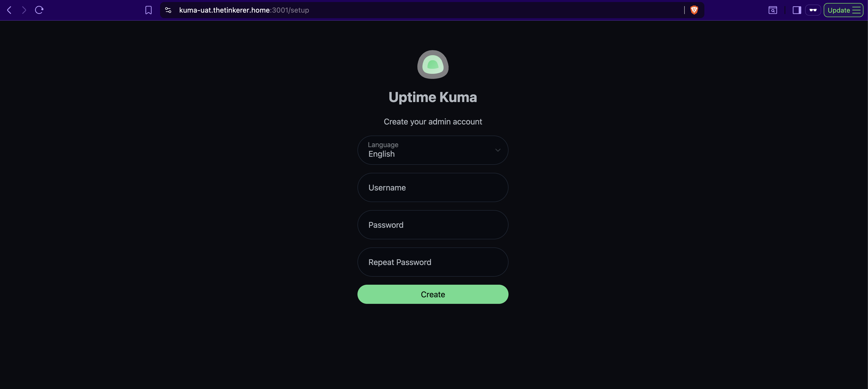Image resolution: width=868 pixels, height=389 pixels.
Task: Bookmark this setup page
Action: pos(149,10)
